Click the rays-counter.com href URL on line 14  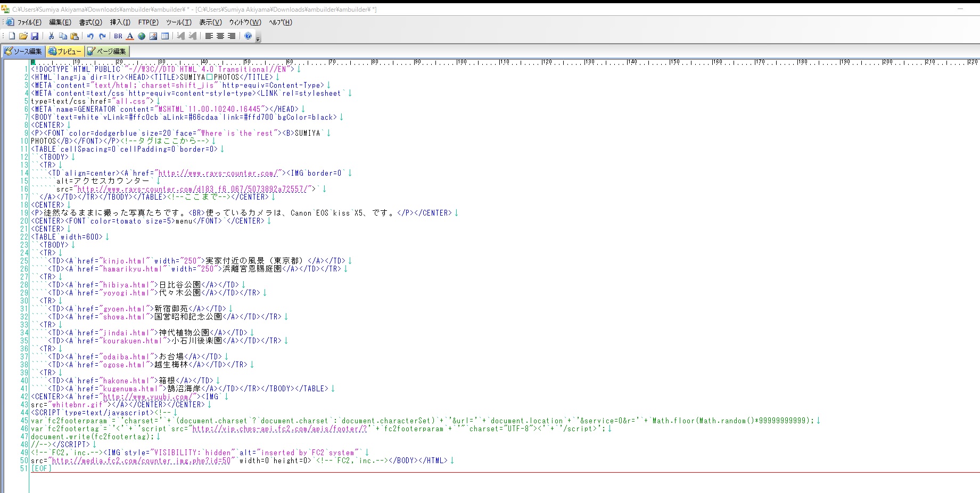coord(218,173)
